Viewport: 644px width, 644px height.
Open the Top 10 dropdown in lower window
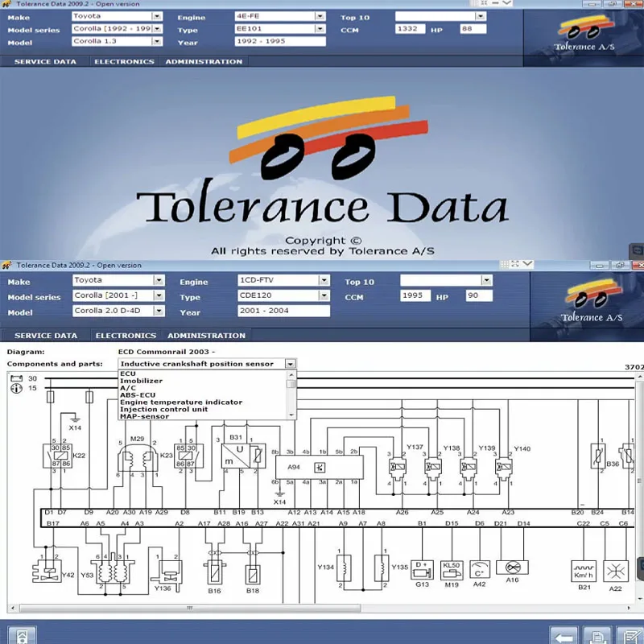click(x=487, y=280)
